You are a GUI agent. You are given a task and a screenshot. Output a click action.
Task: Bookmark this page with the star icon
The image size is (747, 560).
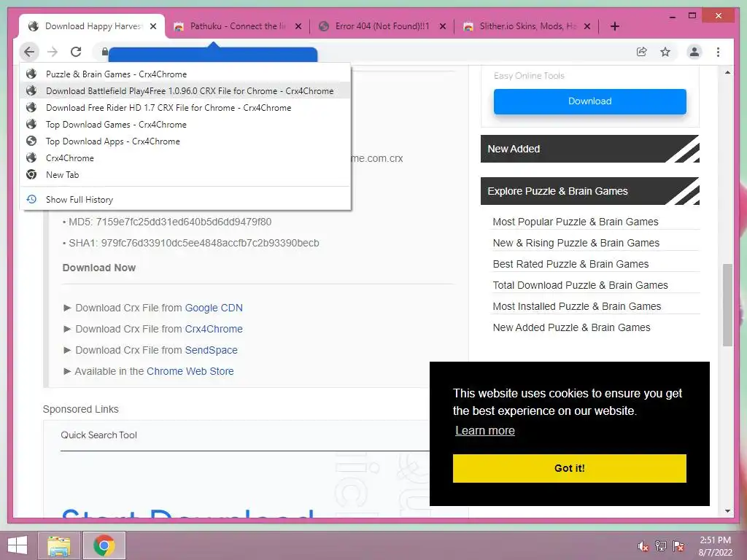coord(665,52)
